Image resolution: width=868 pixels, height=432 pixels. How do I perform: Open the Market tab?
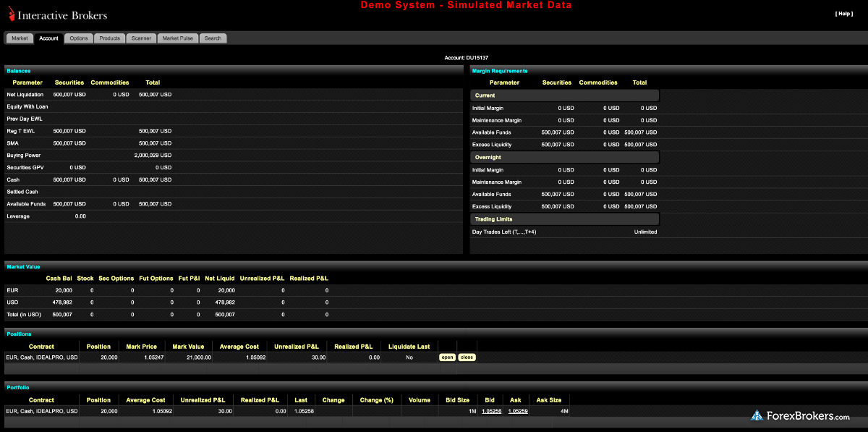point(20,38)
